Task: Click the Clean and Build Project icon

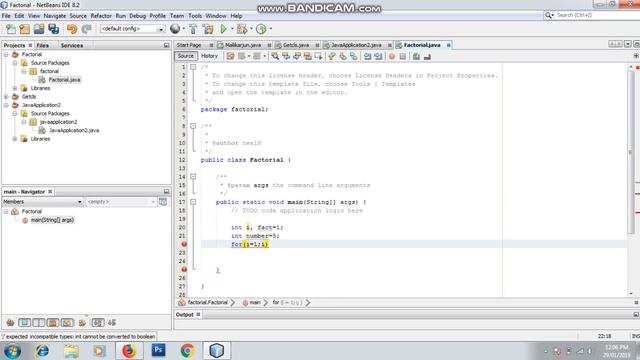Action: click(208, 29)
